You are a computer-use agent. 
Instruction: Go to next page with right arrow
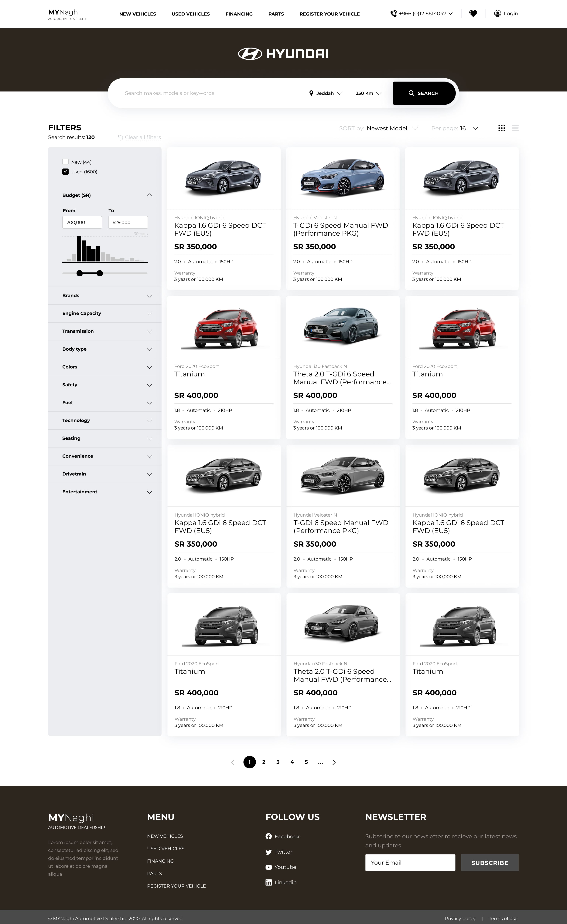(x=334, y=762)
